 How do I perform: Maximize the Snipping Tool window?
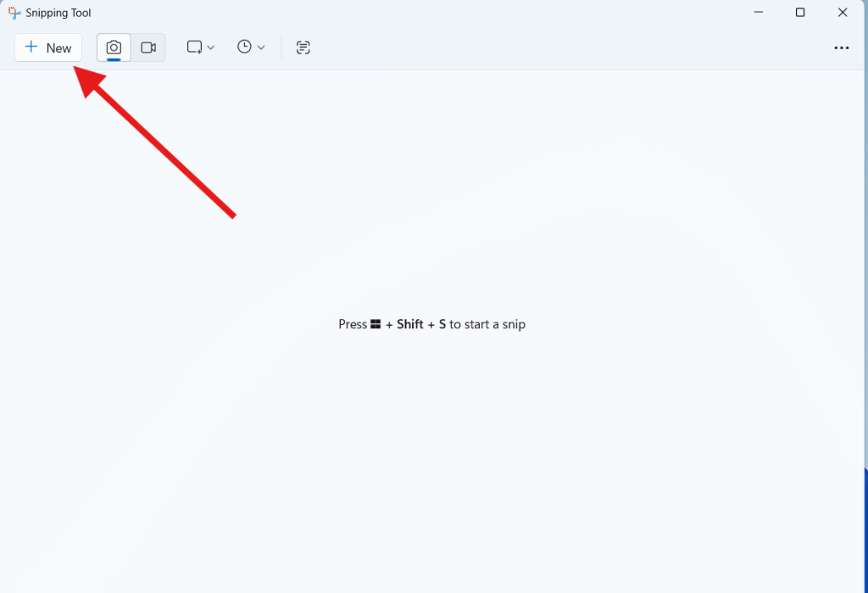[x=799, y=12]
